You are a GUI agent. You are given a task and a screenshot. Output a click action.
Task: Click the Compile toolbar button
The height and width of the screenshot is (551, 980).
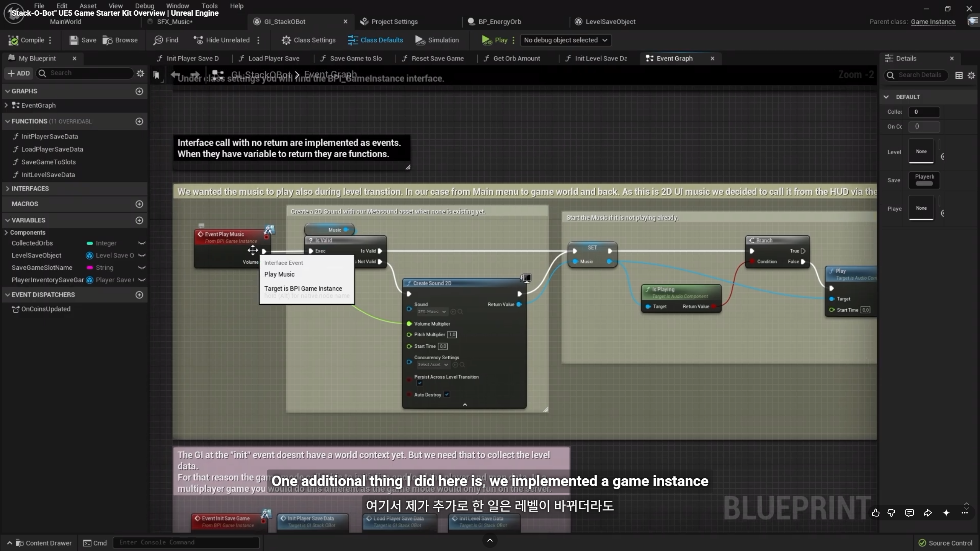pyautogui.click(x=26, y=40)
